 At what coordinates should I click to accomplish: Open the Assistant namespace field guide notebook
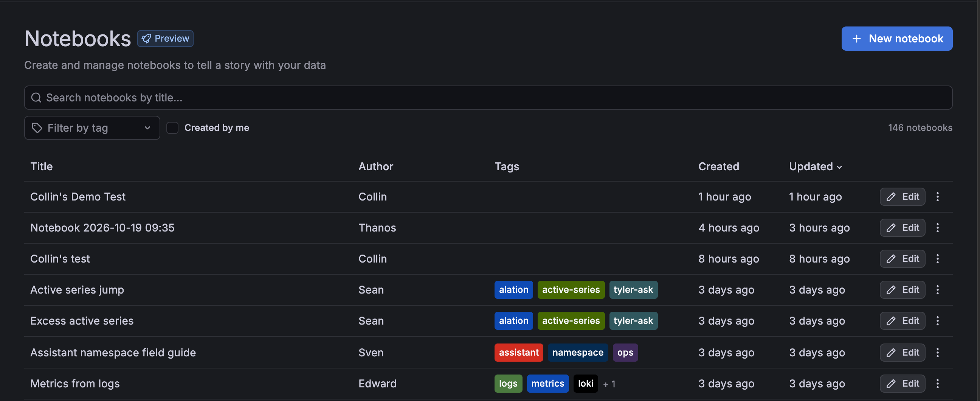pos(113,353)
